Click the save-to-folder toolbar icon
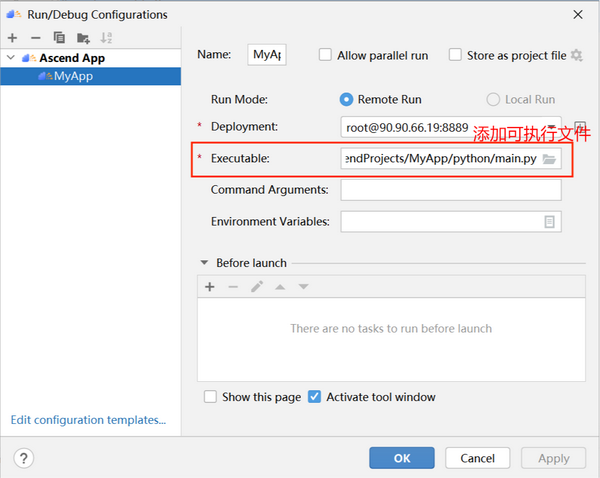This screenshot has width=600, height=478. tap(83, 38)
